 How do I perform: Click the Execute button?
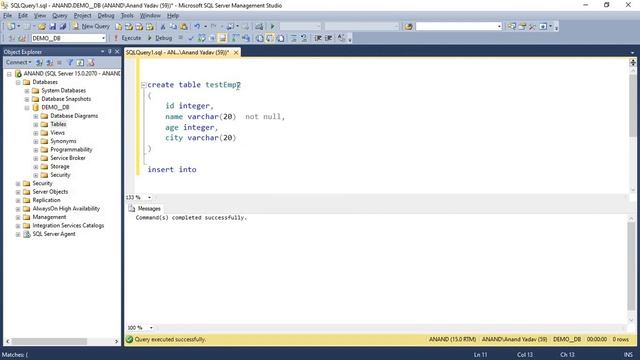pos(127,38)
